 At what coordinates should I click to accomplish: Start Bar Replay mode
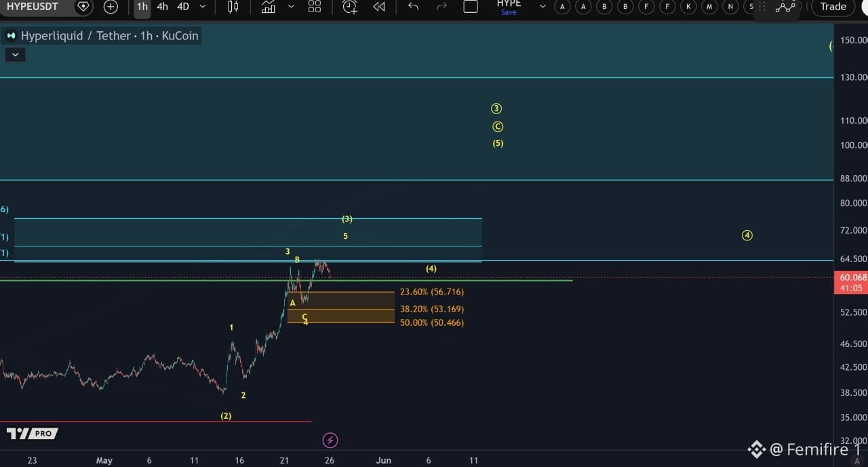point(379,7)
